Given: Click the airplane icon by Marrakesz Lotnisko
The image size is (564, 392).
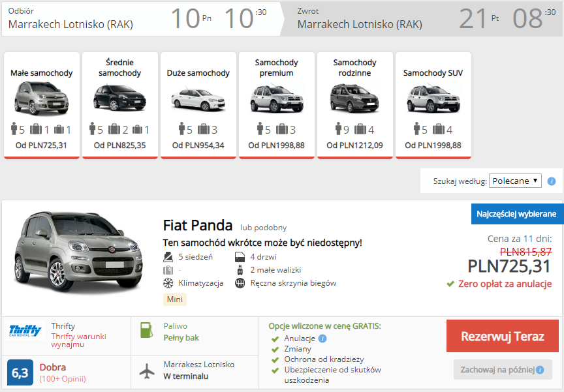Looking at the screenshot, I should point(148,370).
